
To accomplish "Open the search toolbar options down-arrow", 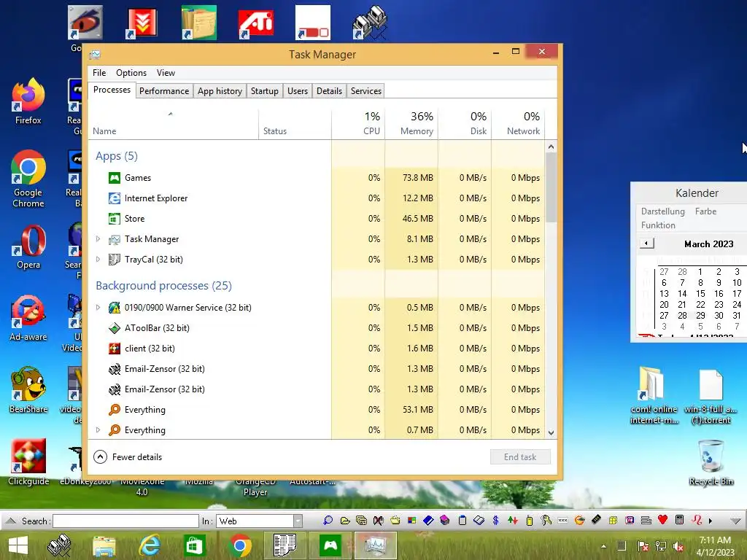I will 735,521.
